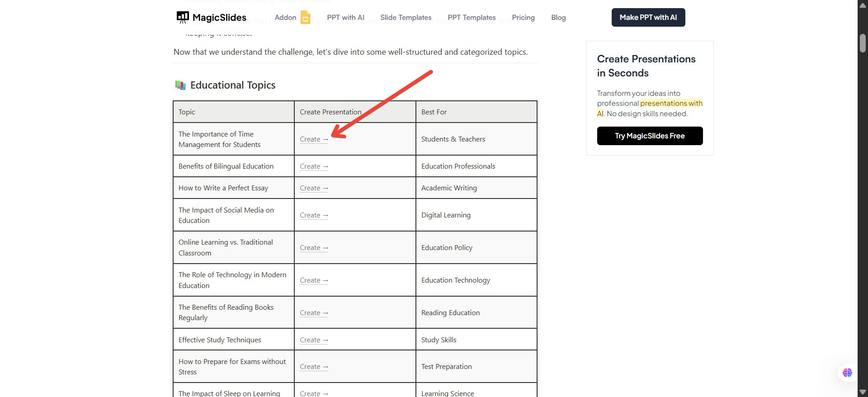Image resolution: width=868 pixels, height=397 pixels.
Task: Click the scrollbar down arrow
Action: [863, 392]
